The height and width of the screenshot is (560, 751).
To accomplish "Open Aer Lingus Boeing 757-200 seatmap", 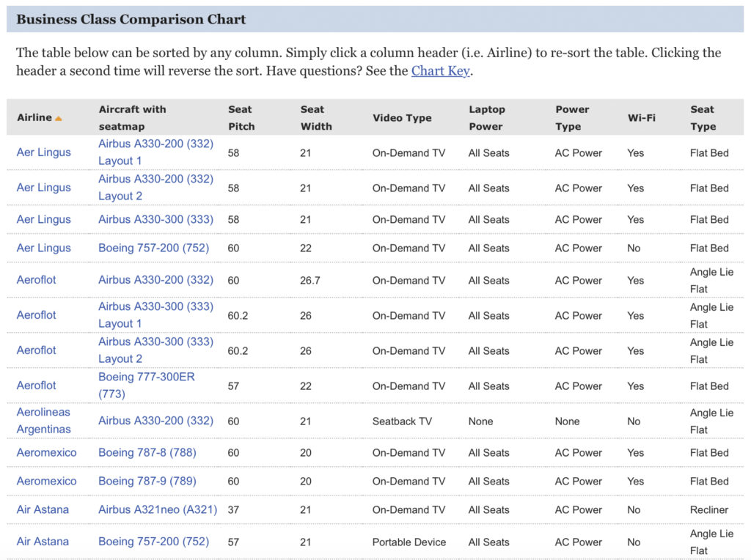I will pos(153,248).
